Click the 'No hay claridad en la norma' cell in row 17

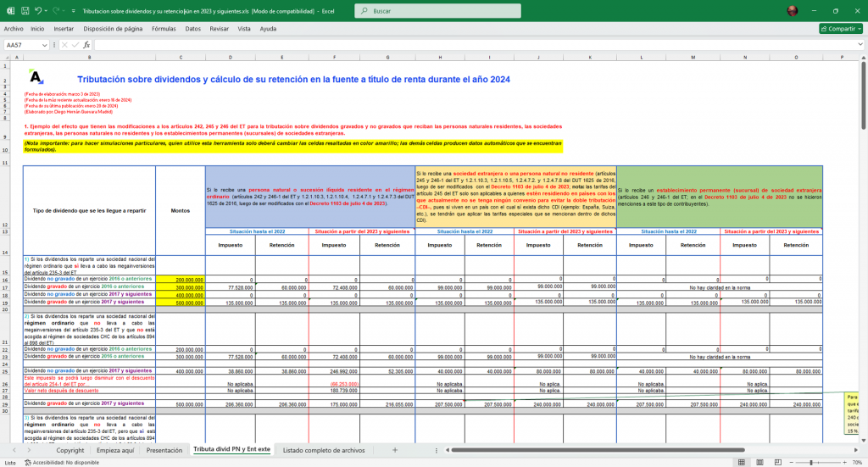click(720, 287)
